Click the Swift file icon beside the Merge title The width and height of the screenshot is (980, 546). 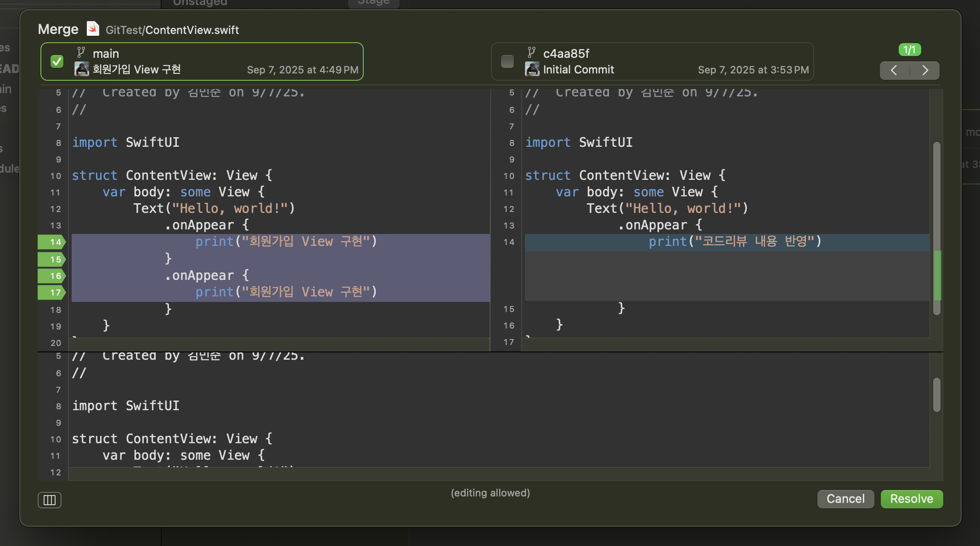point(93,29)
